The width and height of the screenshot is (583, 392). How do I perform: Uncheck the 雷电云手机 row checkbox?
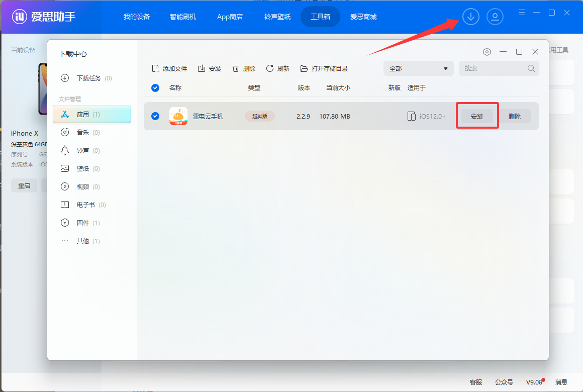click(x=155, y=116)
